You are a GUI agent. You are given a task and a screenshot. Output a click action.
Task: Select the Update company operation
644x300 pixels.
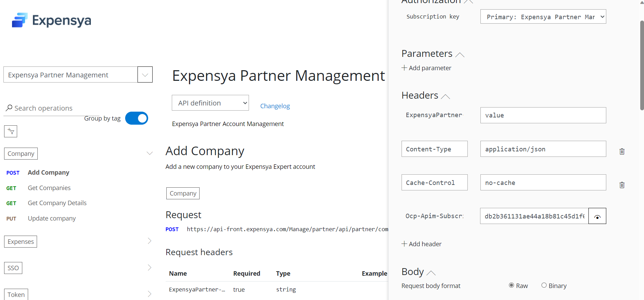click(x=52, y=218)
